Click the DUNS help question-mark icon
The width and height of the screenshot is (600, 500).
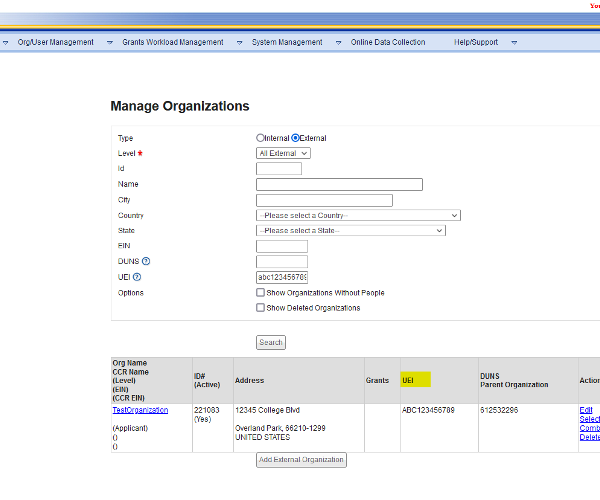coord(146,262)
